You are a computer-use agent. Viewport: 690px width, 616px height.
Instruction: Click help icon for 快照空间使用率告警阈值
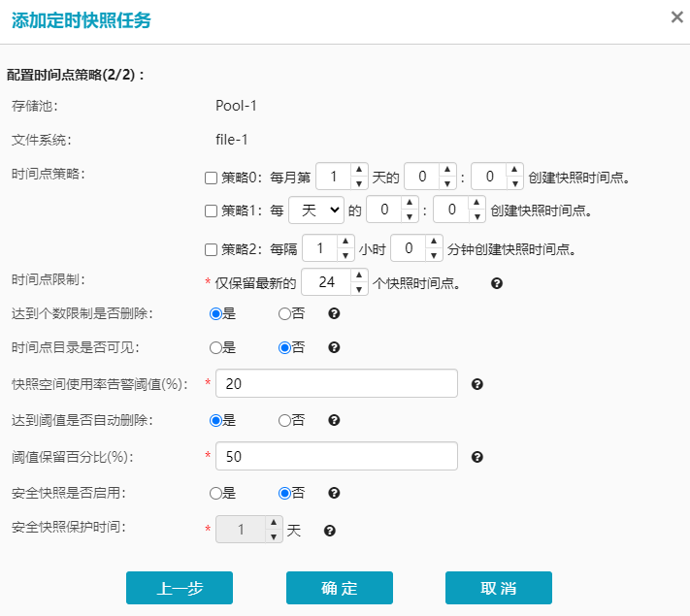476,384
